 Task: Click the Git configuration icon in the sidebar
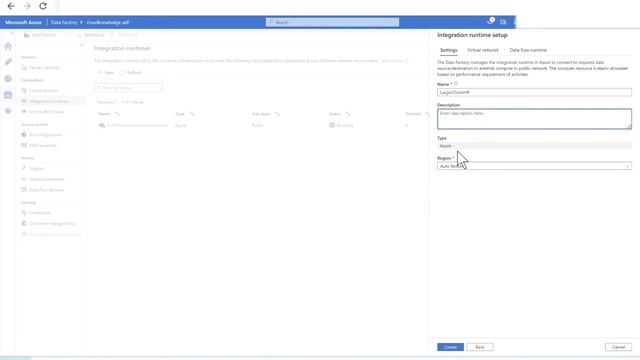[x=24, y=135]
